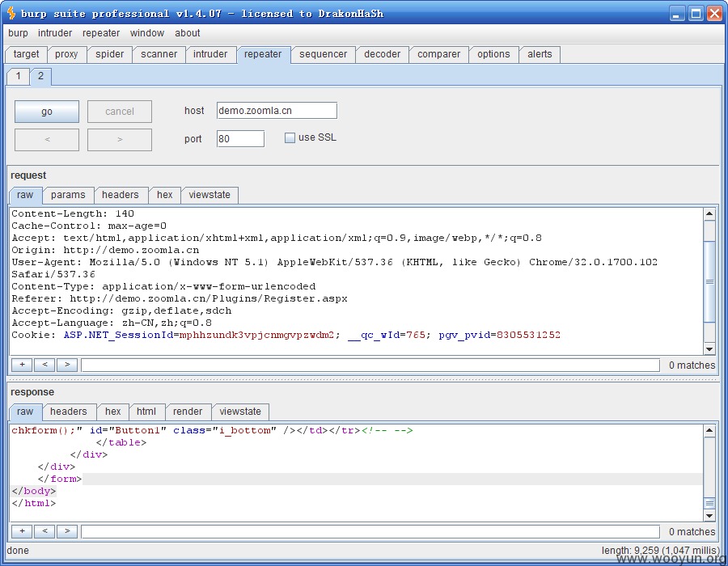Find previous match in response search
728x566 pixels.
(x=44, y=531)
